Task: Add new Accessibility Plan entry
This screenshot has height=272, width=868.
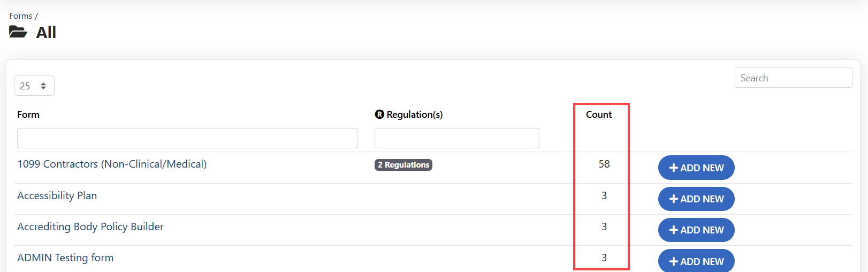Action: click(x=696, y=199)
